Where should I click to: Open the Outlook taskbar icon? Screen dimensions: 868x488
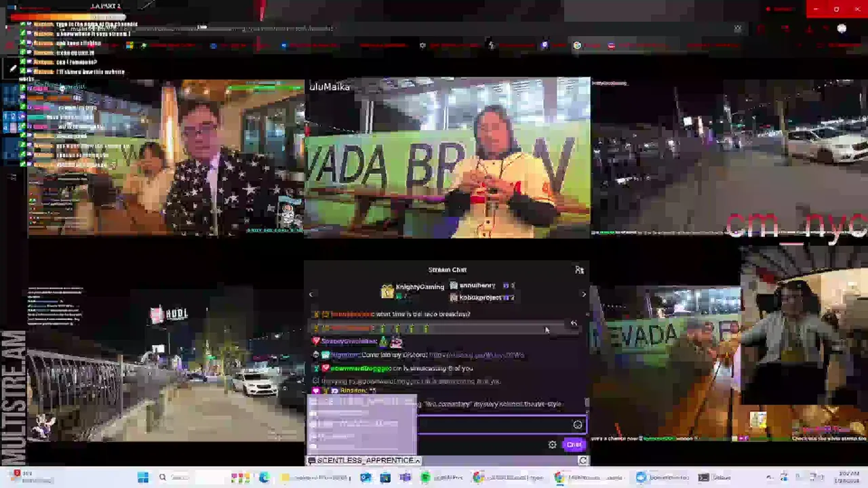[366, 478]
